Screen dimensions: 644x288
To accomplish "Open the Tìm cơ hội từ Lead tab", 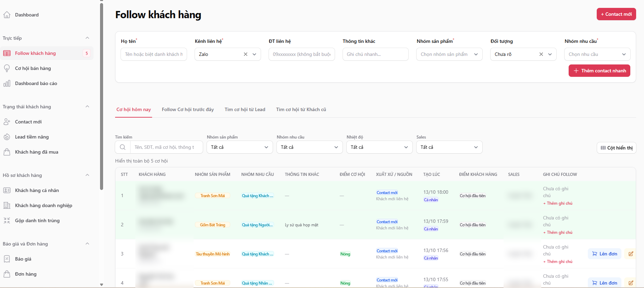I will click(245, 109).
